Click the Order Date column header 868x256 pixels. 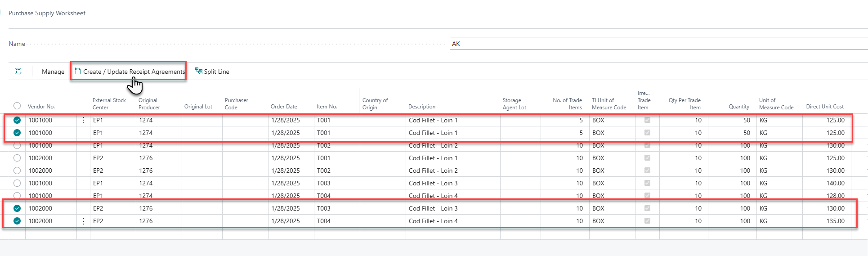tap(284, 107)
